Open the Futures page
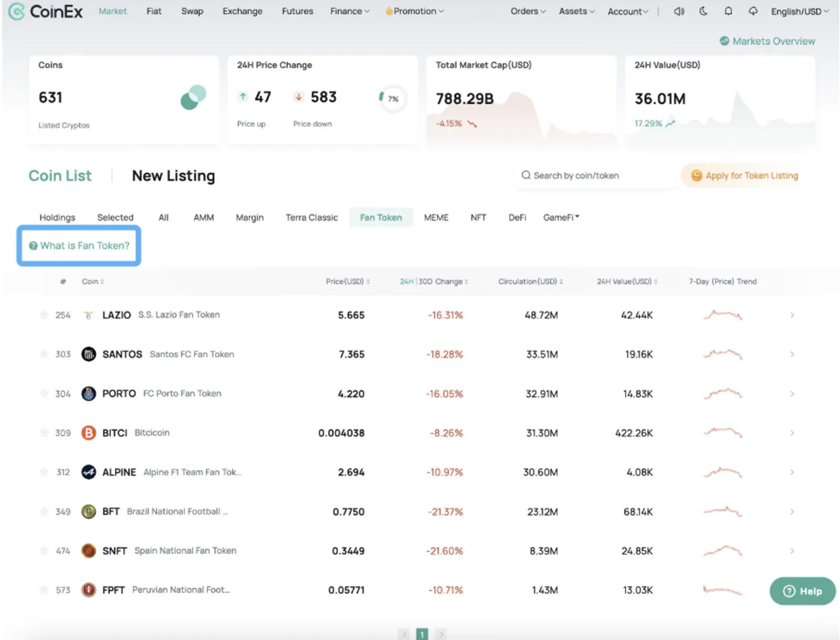Image resolution: width=840 pixels, height=640 pixels. (x=297, y=11)
